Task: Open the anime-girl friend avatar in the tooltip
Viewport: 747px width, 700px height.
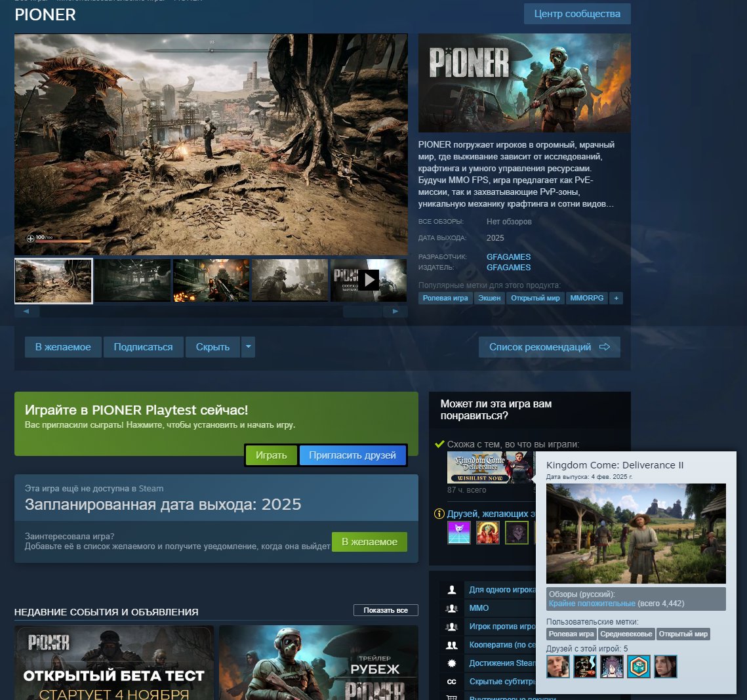Action: pos(612,667)
